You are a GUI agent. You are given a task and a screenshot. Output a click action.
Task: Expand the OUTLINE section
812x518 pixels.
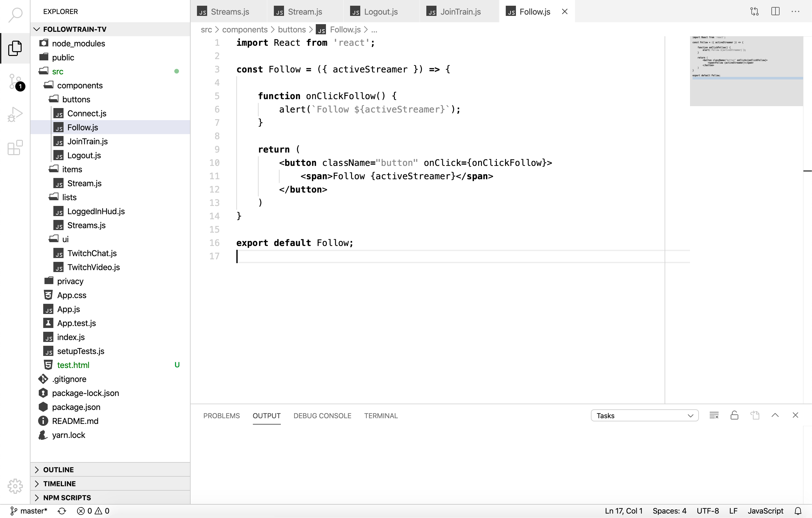point(110,469)
